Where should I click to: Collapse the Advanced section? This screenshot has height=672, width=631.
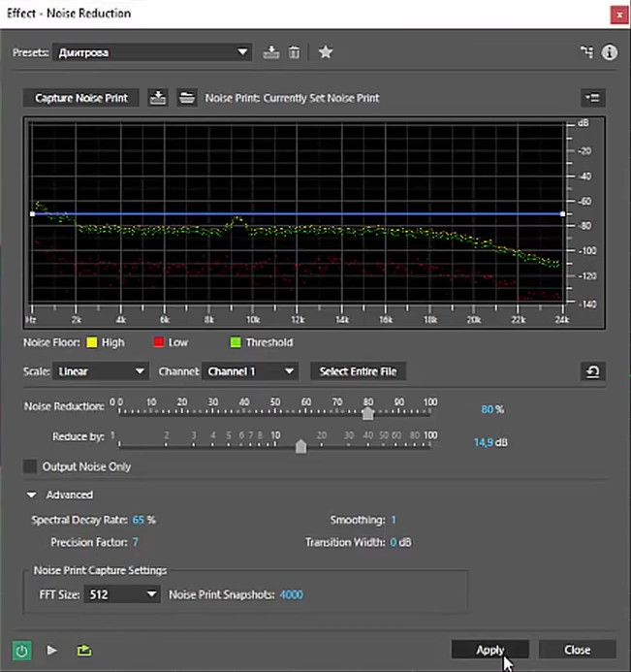[x=31, y=495]
